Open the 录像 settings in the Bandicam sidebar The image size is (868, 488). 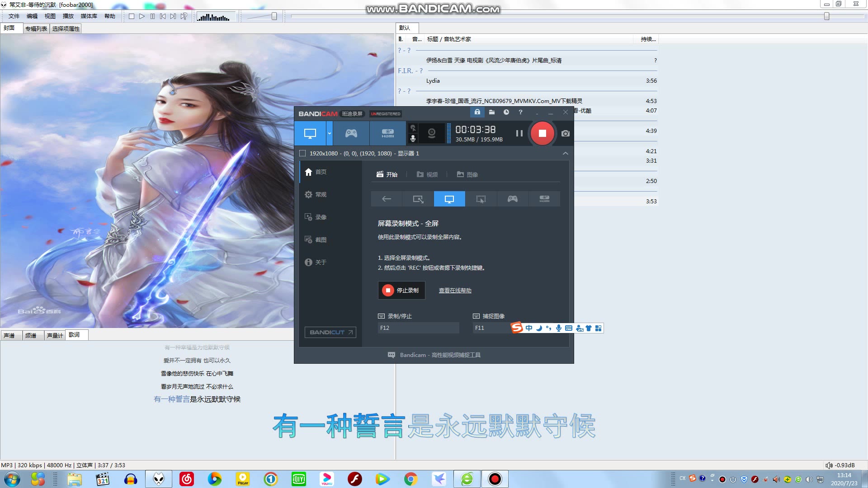pyautogui.click(x=331, y=217)
